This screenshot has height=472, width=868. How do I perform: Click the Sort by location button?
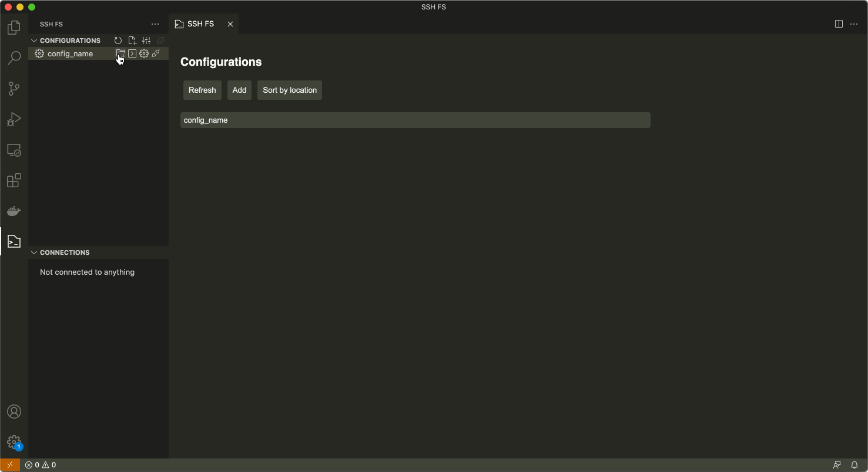(290, 90)
